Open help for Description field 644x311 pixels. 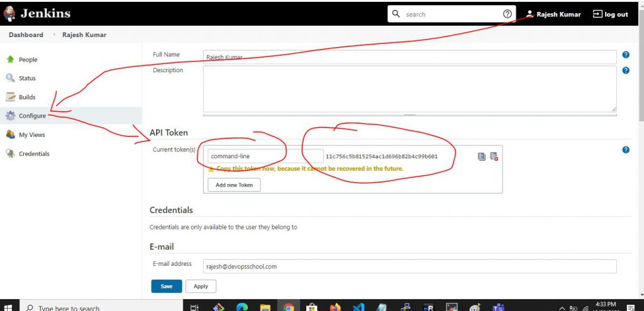coord(626,70)
